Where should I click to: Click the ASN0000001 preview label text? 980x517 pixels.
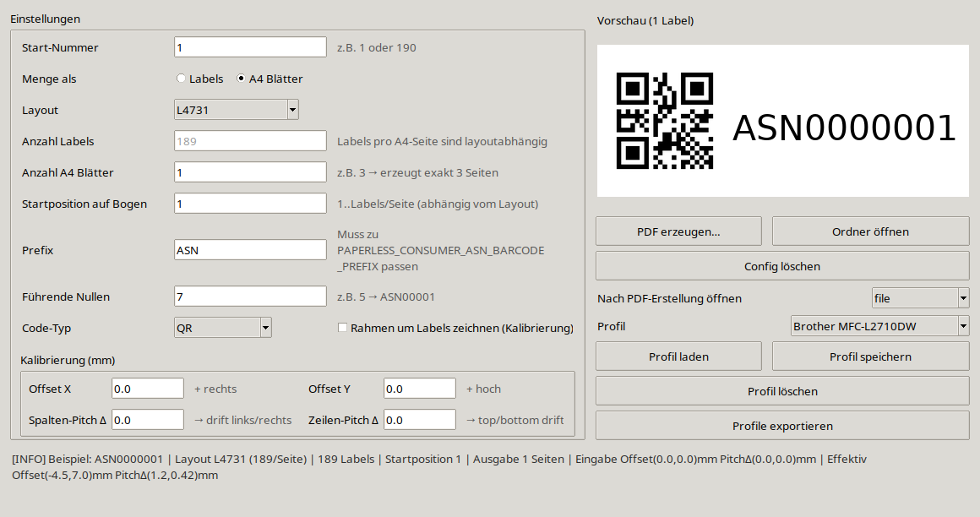(844, 128)
